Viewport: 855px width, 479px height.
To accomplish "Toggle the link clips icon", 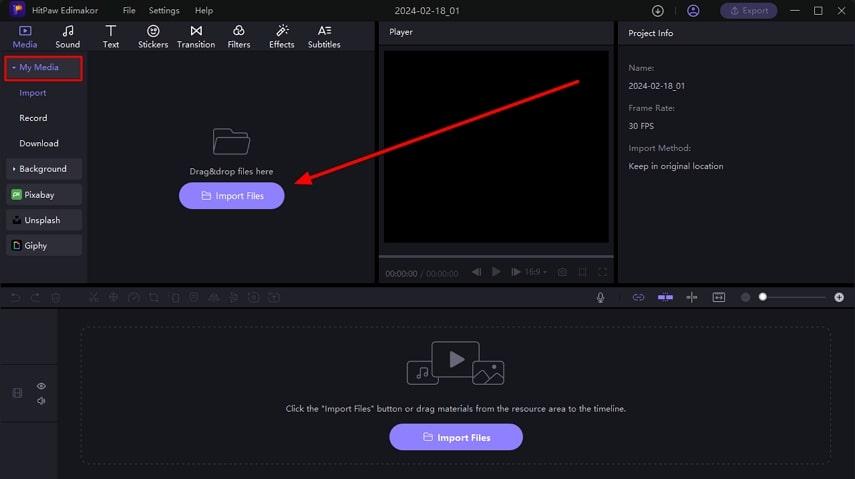I will (x=638, y=297).
